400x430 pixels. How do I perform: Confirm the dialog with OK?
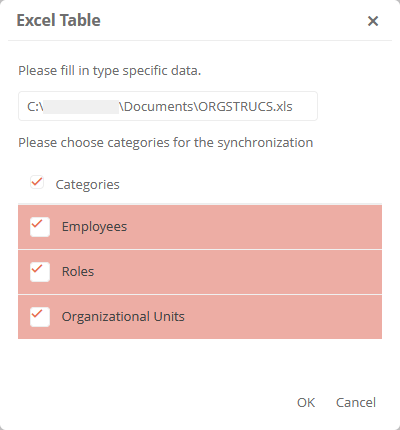306,403
